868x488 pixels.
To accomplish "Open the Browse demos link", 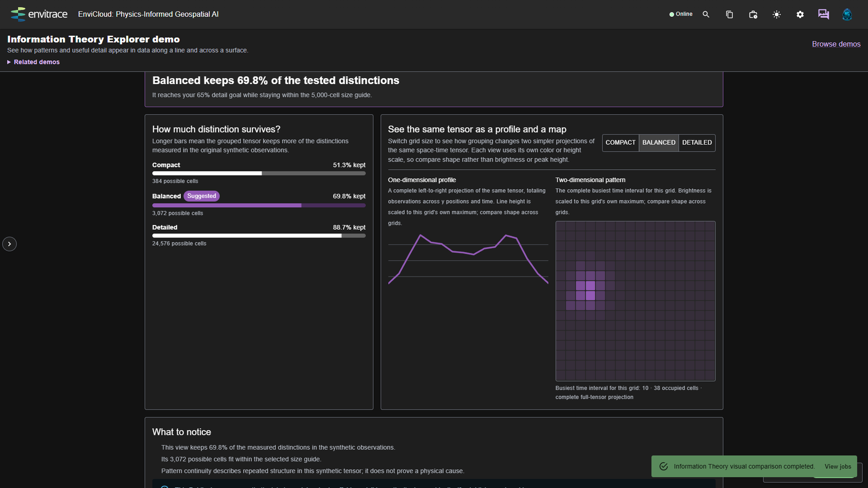I will [836, 44].
